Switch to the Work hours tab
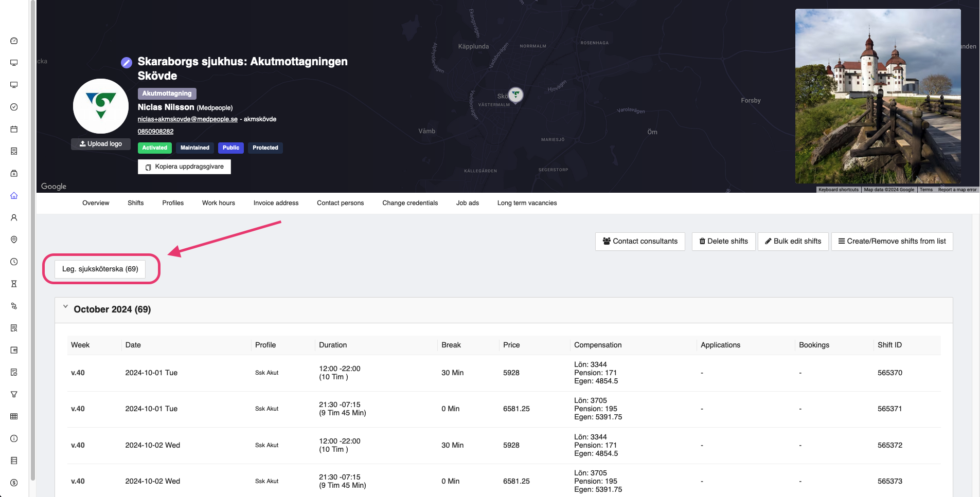The height and width of the screenshot is (497, 980). point(218,203)
